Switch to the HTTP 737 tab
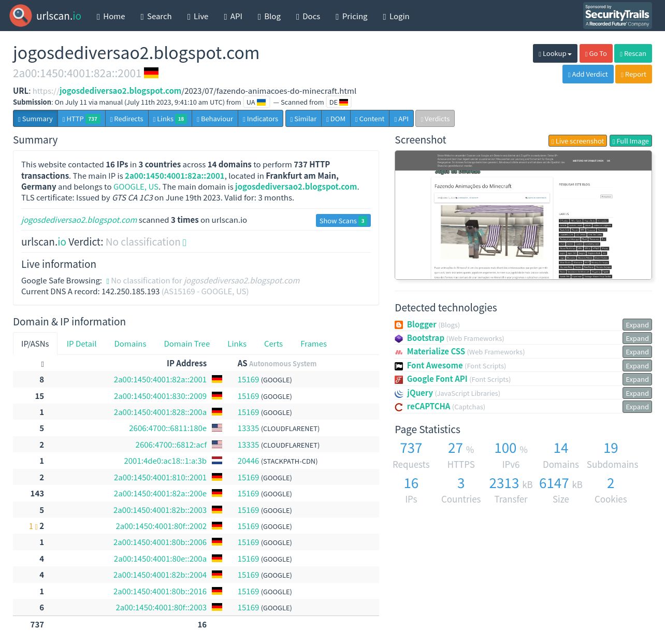665x644 pixels. 81,119
